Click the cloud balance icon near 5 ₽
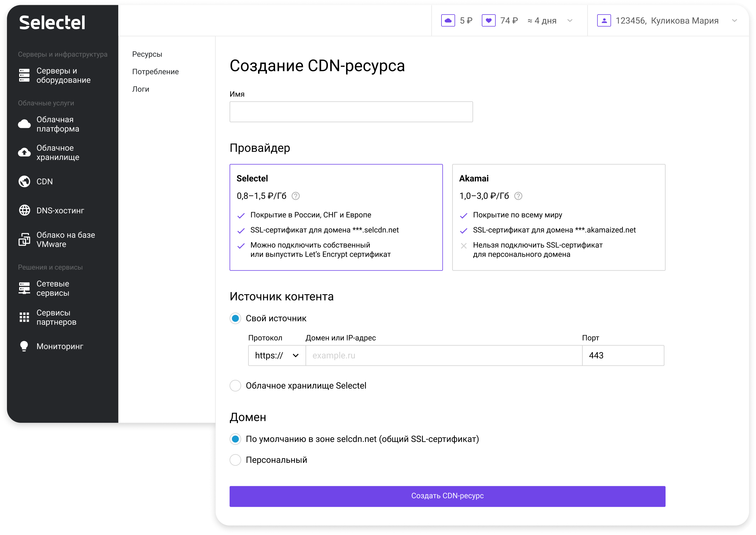The image size is (756, 535). 448,20
